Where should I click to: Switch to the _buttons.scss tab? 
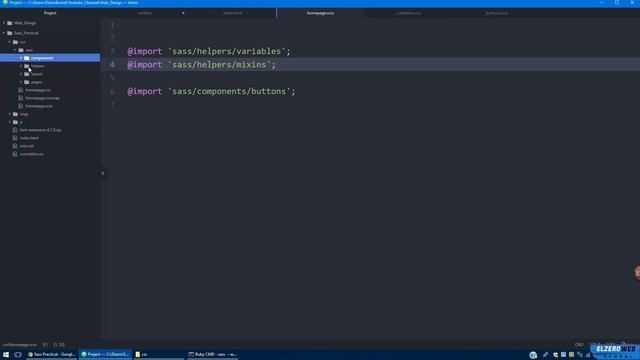tap(497, 13)
